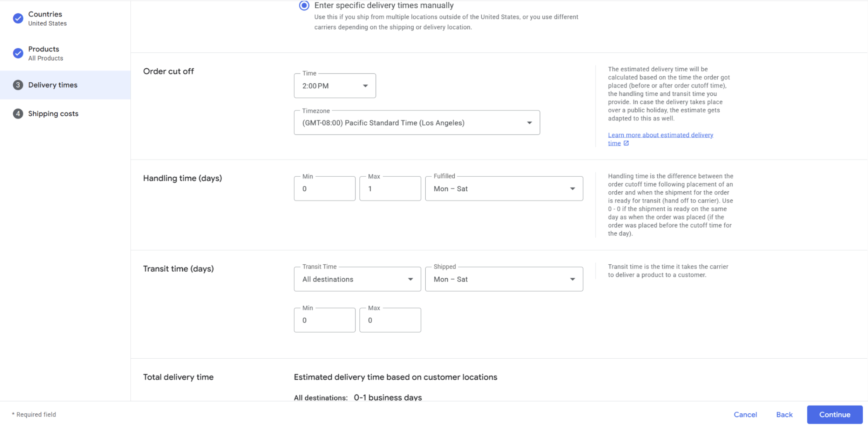Select the Products step in sidebar
This screenshot has height=427, width=868.
click(x=43, y=49)
